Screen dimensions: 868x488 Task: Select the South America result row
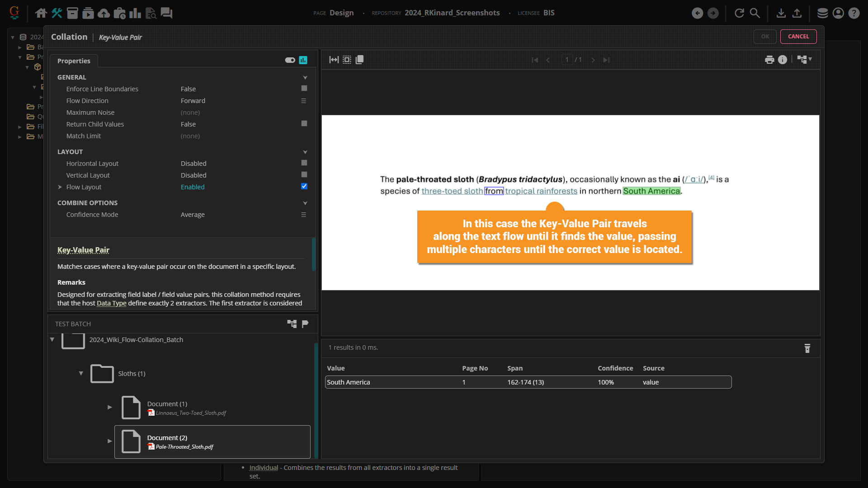(528, 382)
